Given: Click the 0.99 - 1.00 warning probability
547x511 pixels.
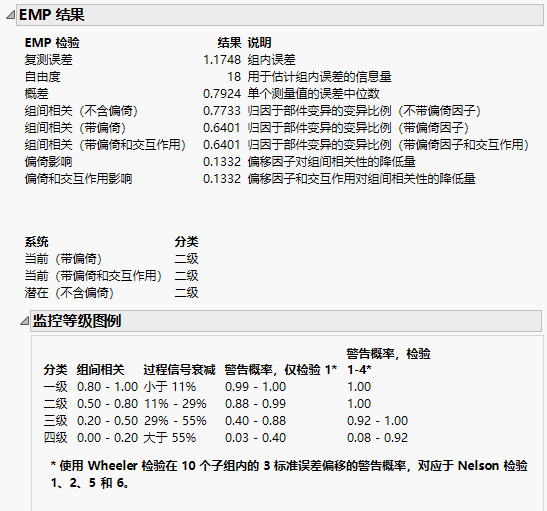Looking at the screenshot, I should point(255,386).
